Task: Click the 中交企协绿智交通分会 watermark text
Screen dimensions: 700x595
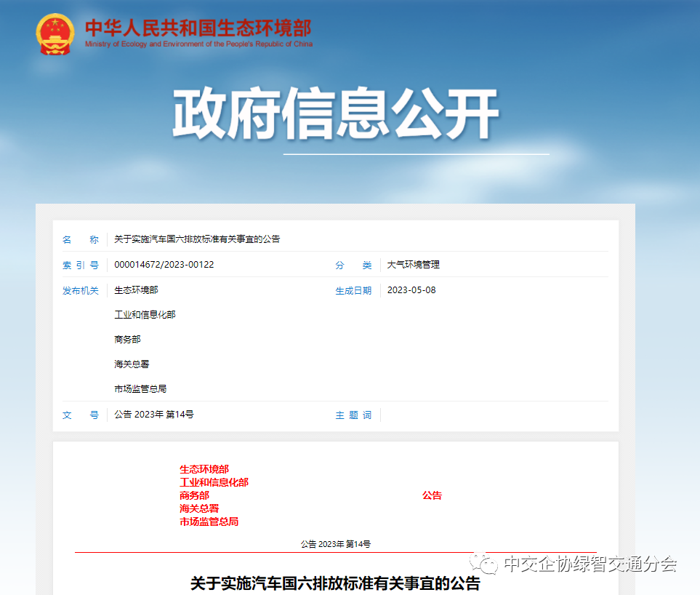Action: tap(590, 564)
